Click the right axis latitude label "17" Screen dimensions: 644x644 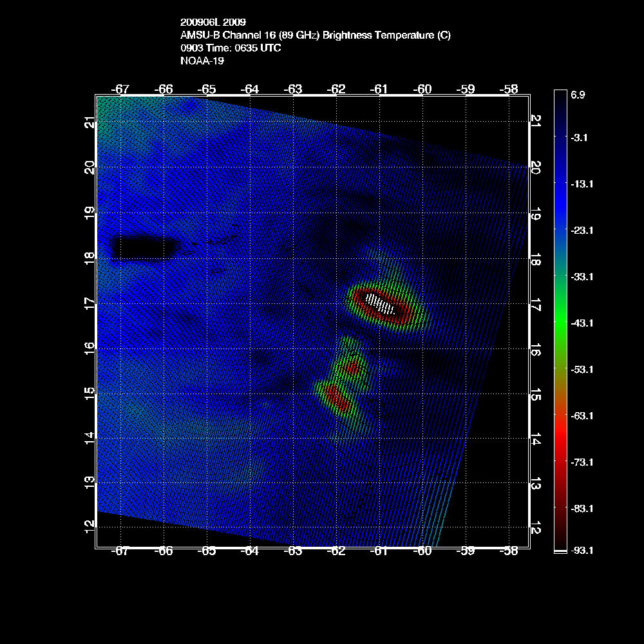pyautogui.click(x=536, y=305)
